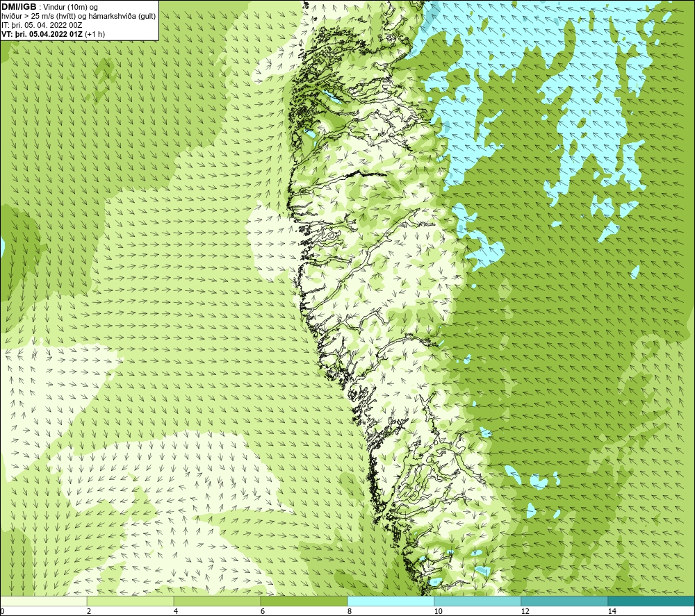Click the 'VT: þri. 05.04.2022 01Z' valid time

coord(42,34)
